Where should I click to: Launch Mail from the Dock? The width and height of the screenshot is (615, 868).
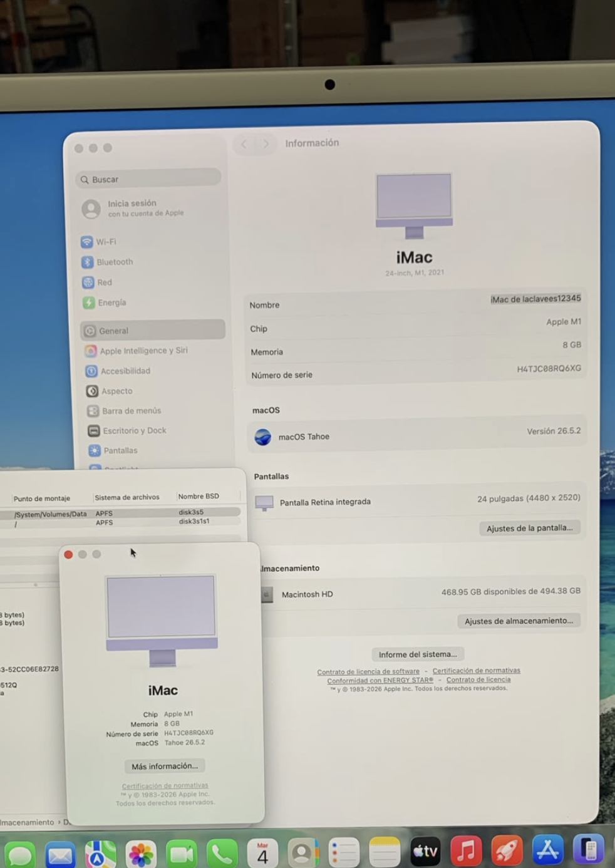point(60,854)
